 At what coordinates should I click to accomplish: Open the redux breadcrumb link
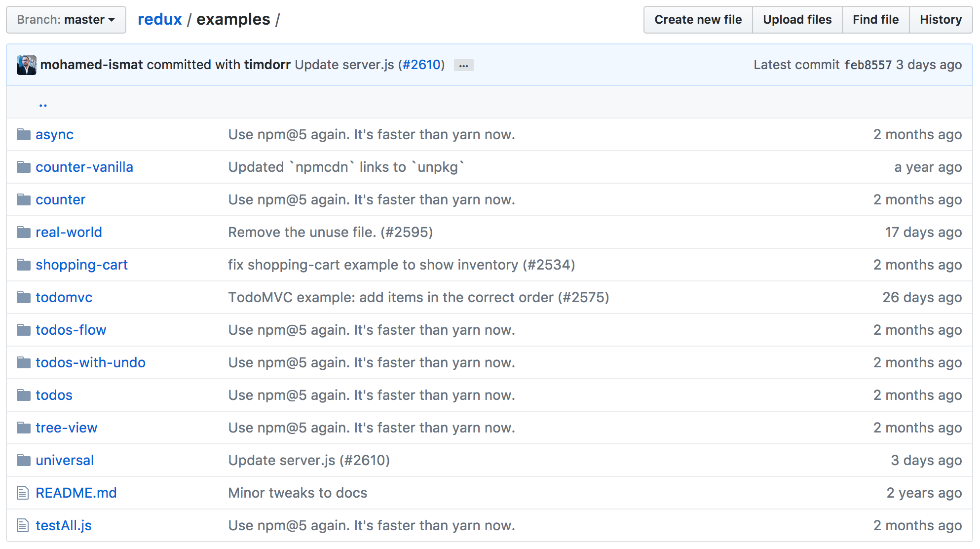[x=159, y=19]
